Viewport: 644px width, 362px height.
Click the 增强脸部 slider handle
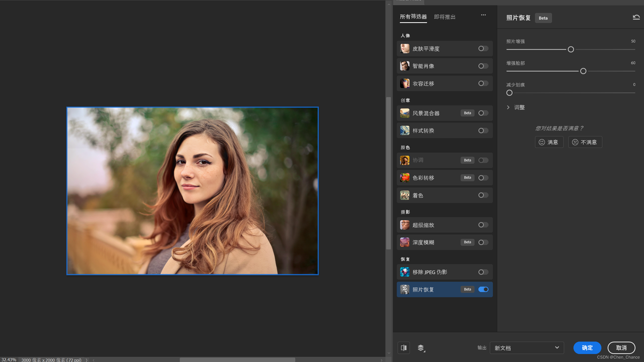click(x=583, y=71)
